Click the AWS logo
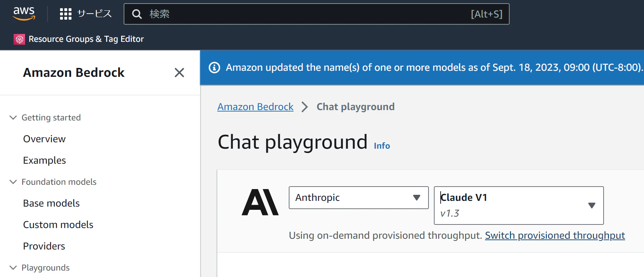Image resolution: width=644 pixels, height=277 pixels. point(24,14)
